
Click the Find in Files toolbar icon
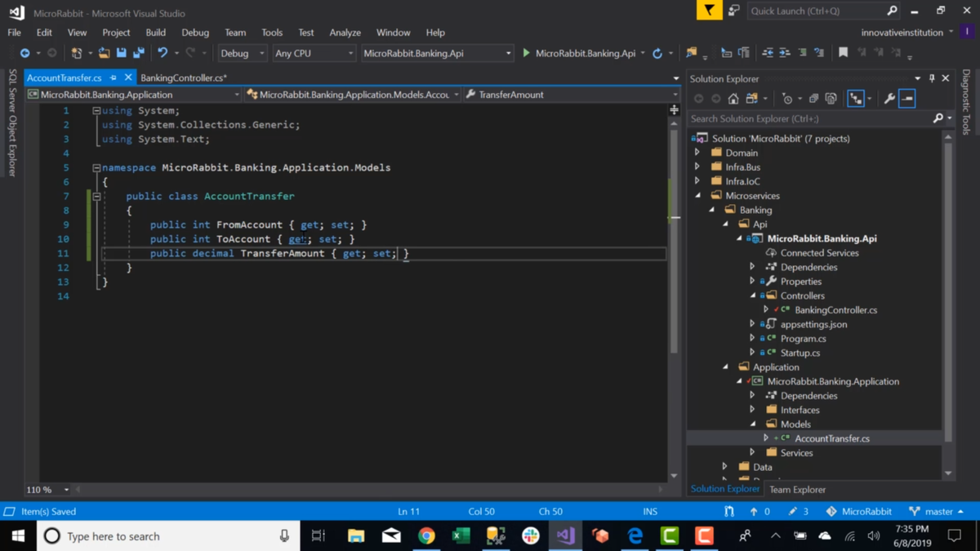coord(692,53)
